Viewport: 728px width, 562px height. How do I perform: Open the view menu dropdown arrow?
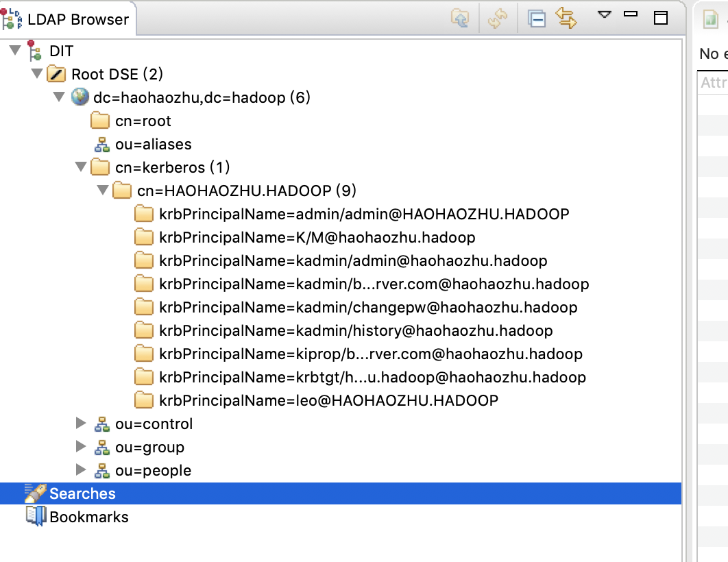click(x=604, y=16)
